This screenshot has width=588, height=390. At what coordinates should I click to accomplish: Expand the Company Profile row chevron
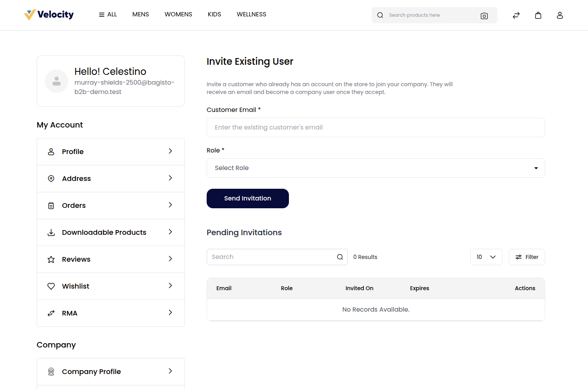point(170,371)
